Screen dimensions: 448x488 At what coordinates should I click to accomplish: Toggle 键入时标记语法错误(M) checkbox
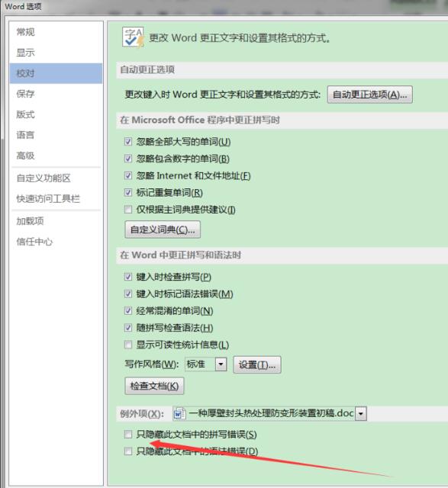128,294
